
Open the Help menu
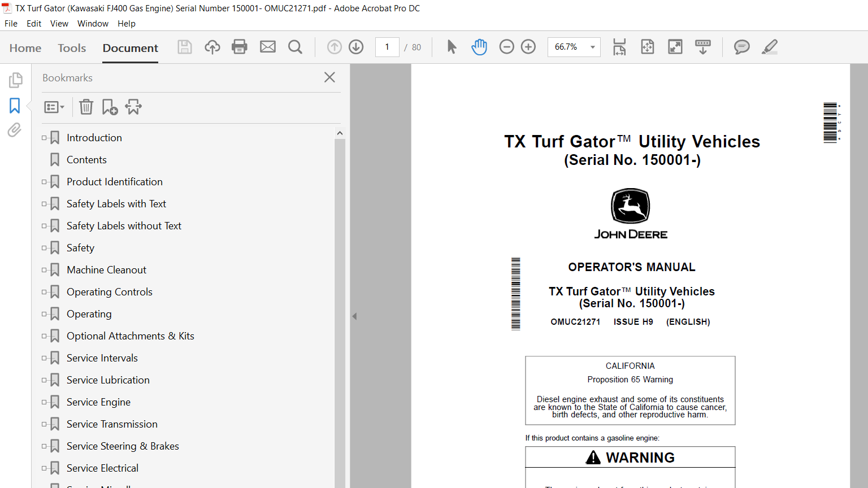point(127,24)
